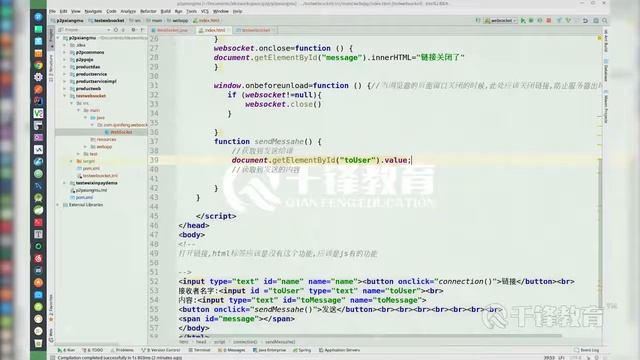Expand External Libraries node

[58, 204]
